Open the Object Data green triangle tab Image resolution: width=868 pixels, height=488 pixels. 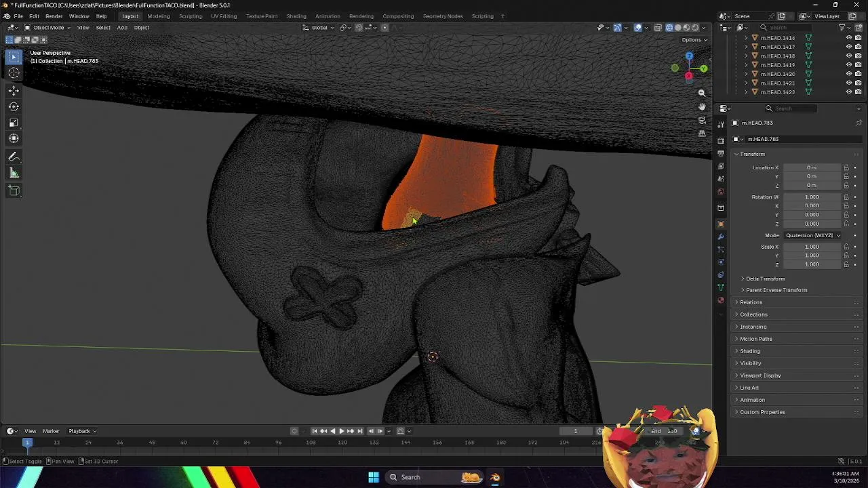721,287
